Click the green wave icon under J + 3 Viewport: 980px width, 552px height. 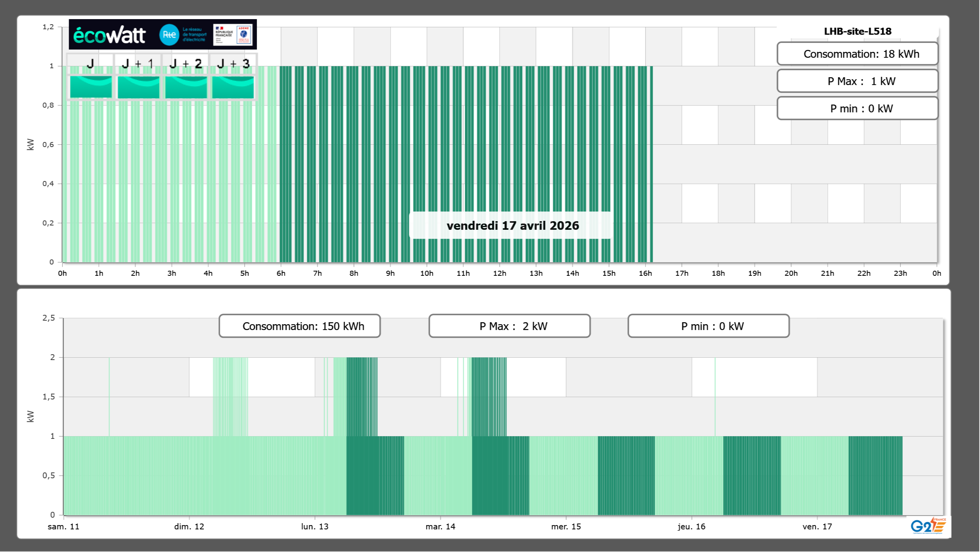point(233,87)
